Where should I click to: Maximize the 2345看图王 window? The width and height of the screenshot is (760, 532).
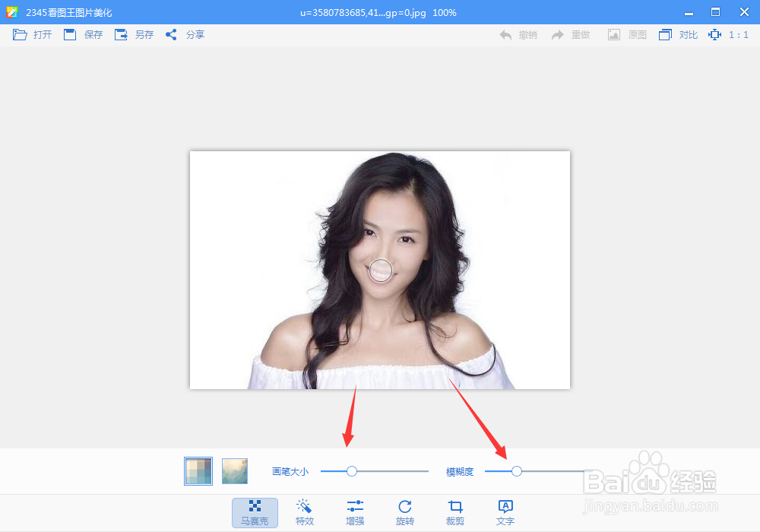(715, 12)
